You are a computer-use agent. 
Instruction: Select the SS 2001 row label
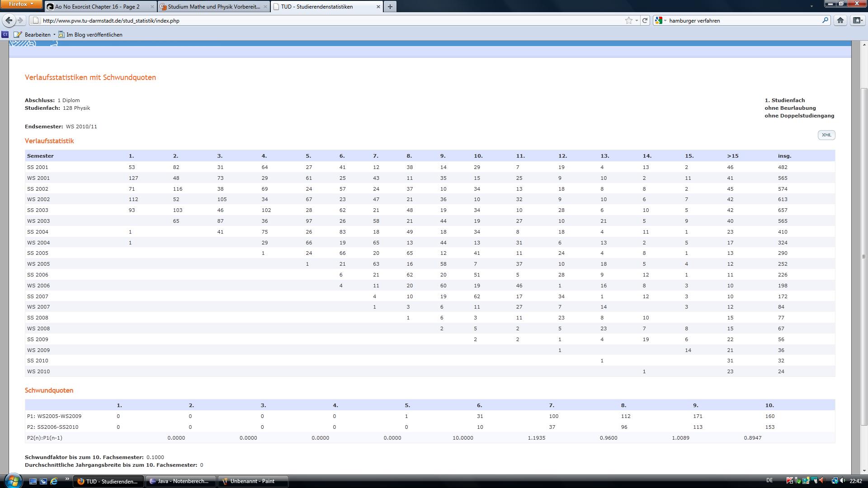[38, 167]
